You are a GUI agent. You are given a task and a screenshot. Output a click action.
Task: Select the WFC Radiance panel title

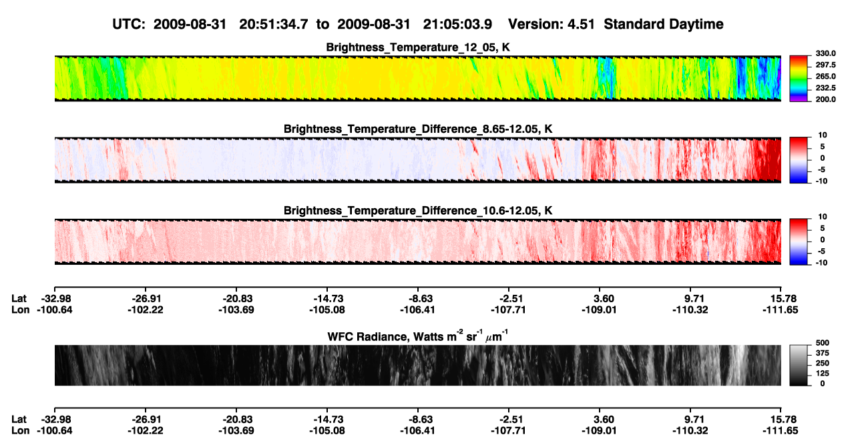click(x=418, y=336)
